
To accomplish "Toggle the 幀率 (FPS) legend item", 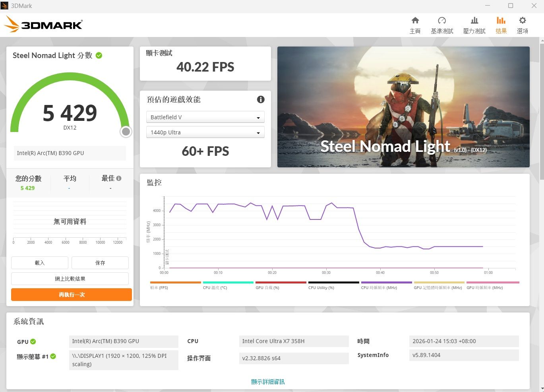I will coord(176,285).
